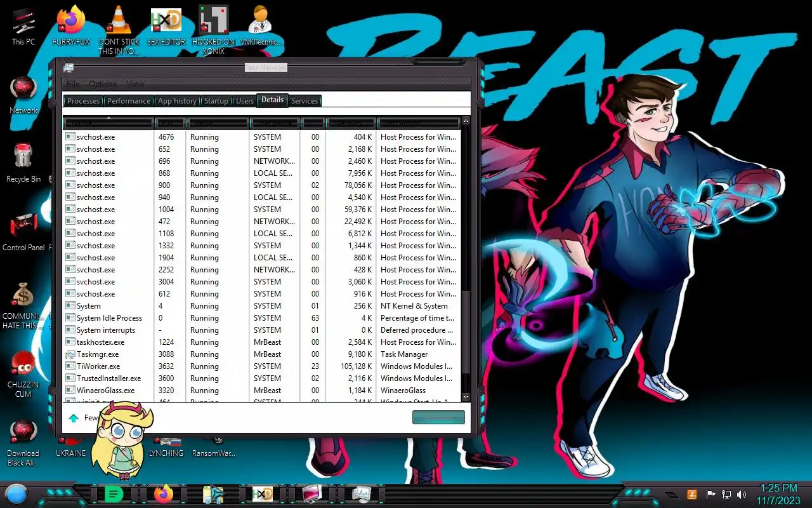This screenshot has width=812, height=508.
Task: Launch HOOKED ON XONIX desktop shortcut
Action: [x=214, y=30]
